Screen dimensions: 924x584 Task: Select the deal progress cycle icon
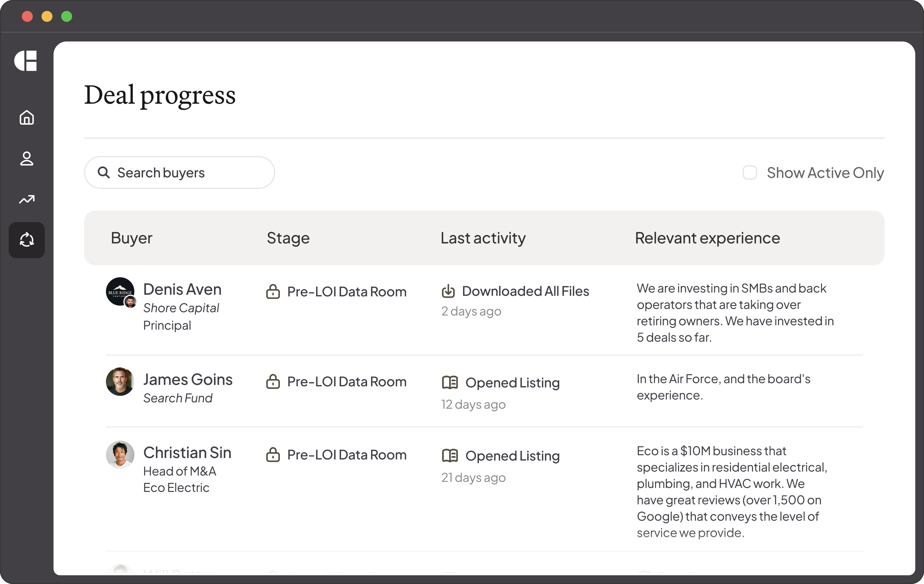[27, 240]
